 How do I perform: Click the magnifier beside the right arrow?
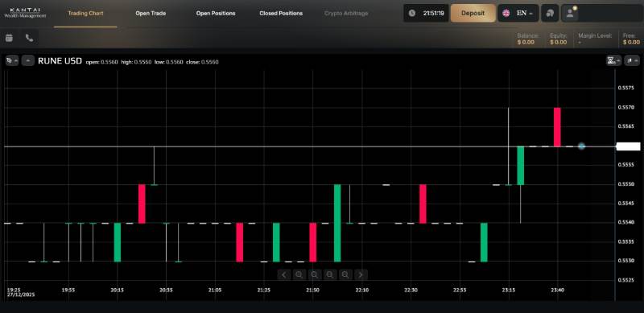pos(345,275)
